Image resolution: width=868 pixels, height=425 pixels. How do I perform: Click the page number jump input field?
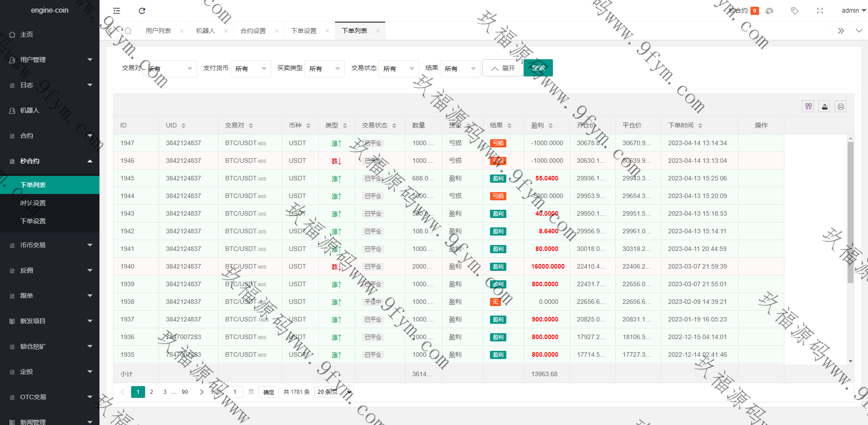pos(235,392)
